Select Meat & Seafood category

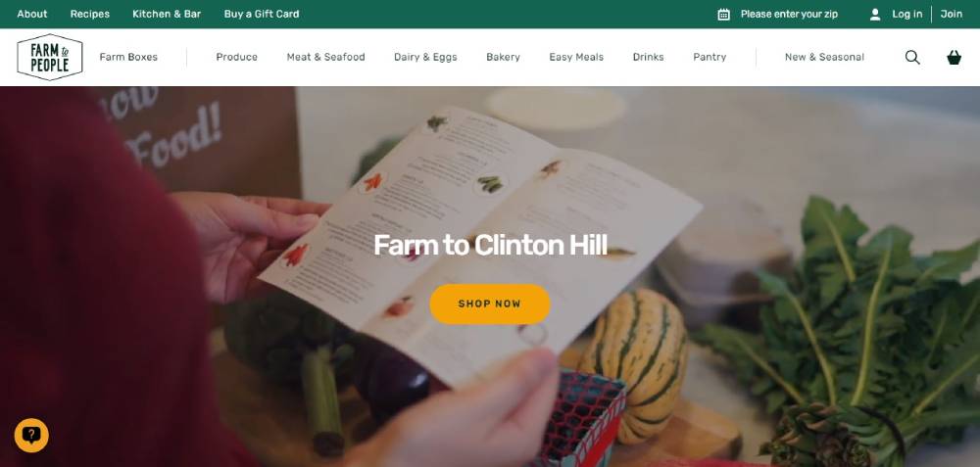(325, 57)
